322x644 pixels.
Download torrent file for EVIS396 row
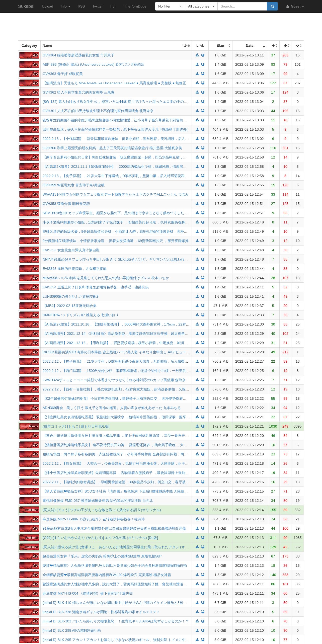coord(197,250)
